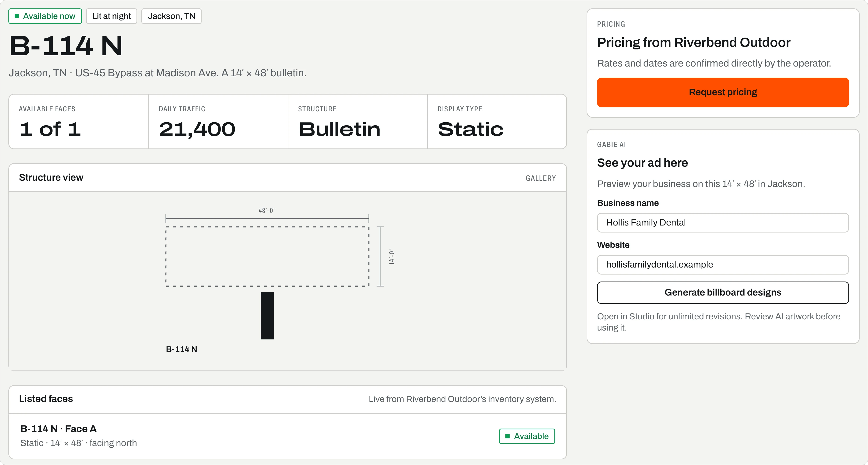
Task: Select the Lit at night tag
Action: coord(112,16)
